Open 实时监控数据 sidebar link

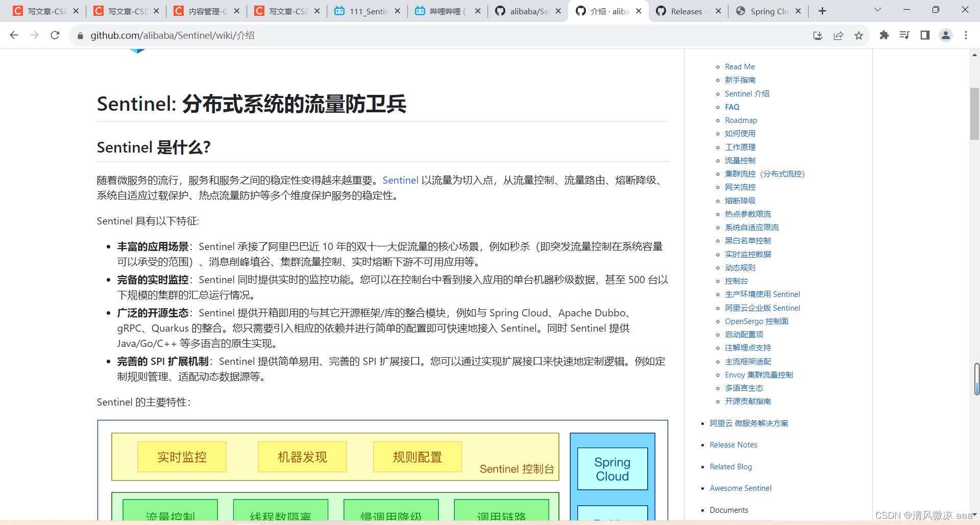point(748,254)
